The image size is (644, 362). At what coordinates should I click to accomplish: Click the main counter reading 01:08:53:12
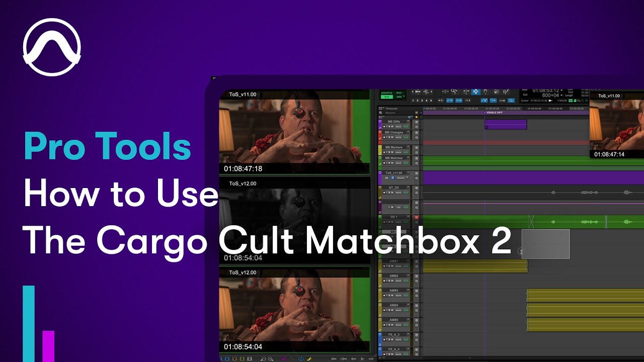click(x=545, y=90)
